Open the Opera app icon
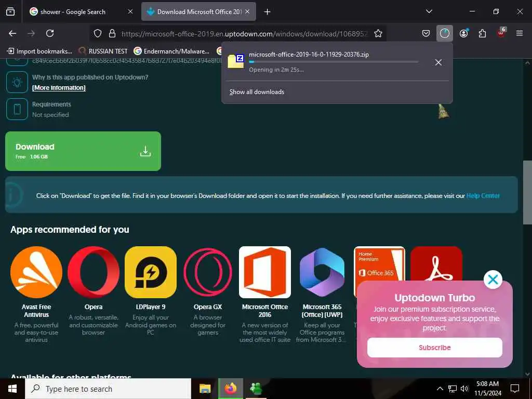The width and height of the screenshot is (532, 399). (x=94, y=272)
